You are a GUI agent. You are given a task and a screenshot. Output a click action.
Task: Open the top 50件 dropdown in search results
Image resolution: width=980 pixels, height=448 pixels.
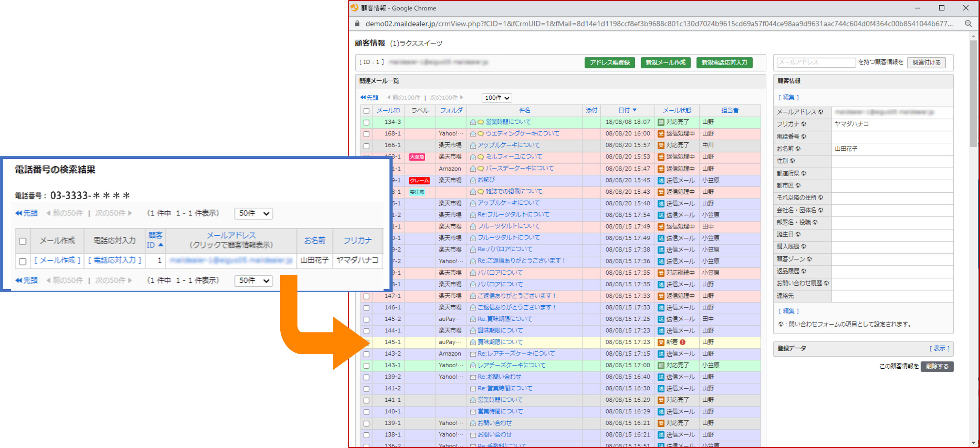pyautogui.click(x=253, y=213)
